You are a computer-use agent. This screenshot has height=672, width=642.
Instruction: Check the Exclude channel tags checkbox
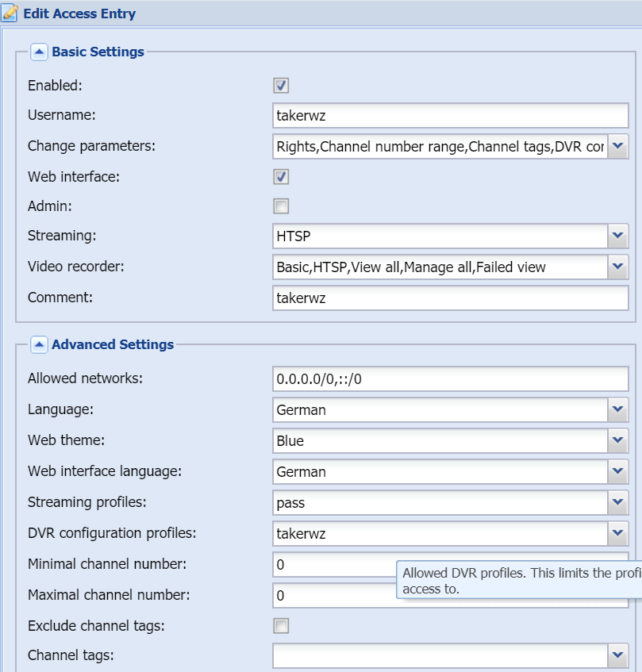[x=281, y=626]
